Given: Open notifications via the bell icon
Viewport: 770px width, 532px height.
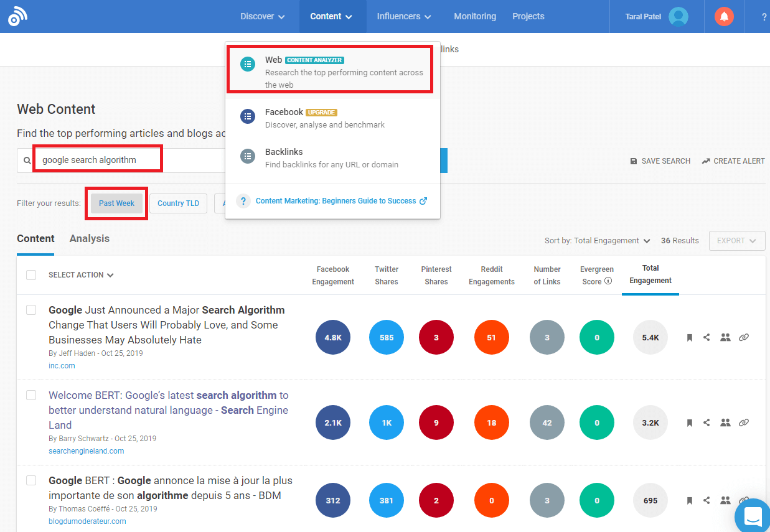Looking at the screenshot, I should pyautogui.click(x=724, y=16).
